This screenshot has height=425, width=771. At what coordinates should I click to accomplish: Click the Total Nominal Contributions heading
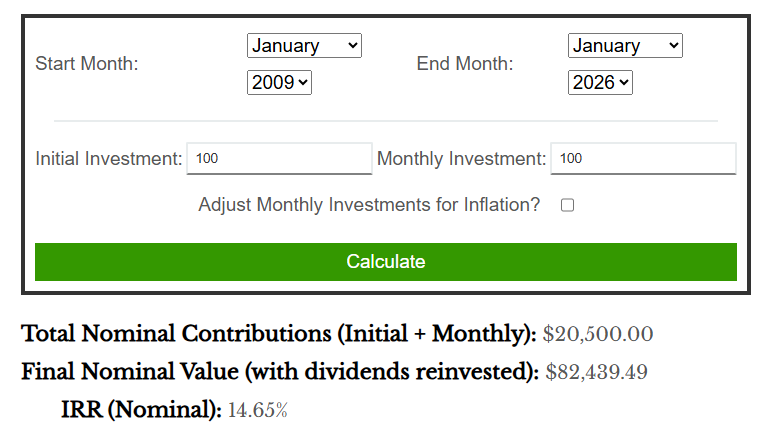279,334
